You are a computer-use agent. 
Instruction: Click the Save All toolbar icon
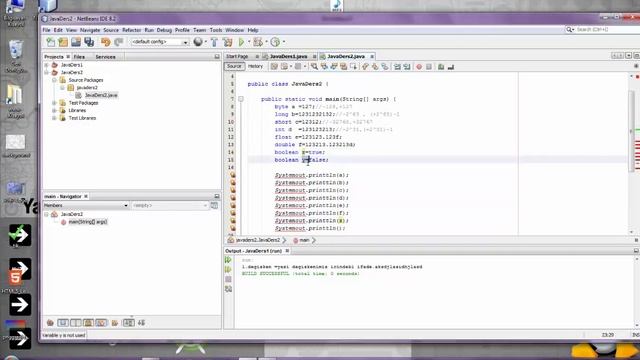(89, 42)
